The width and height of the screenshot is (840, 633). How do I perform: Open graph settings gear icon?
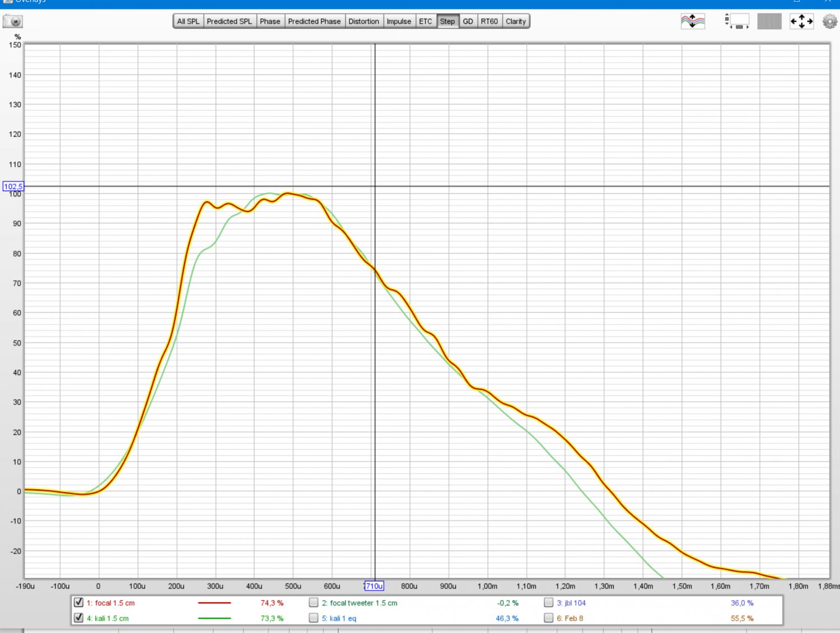pos(829,21)
